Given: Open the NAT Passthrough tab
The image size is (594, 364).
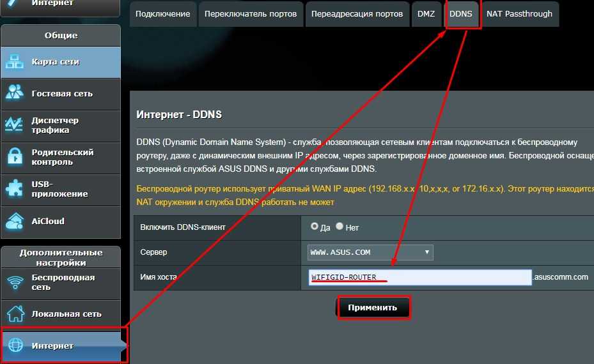Looking at the screenshot, I should (519, 14).
